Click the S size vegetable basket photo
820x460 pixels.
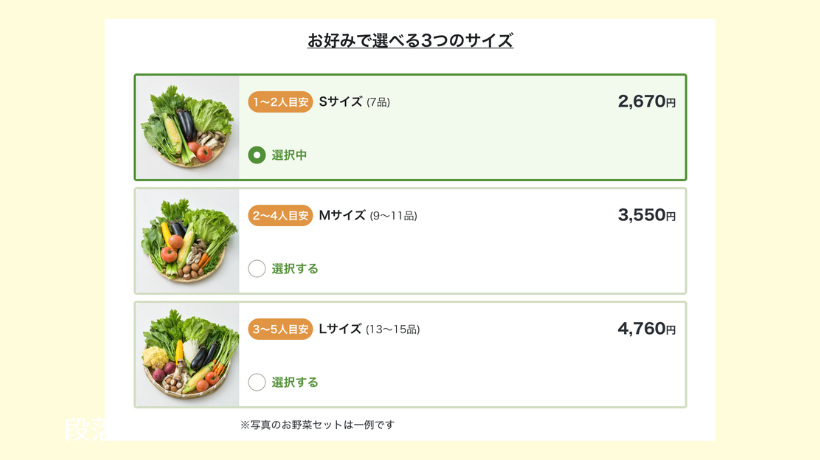point(188,127)
